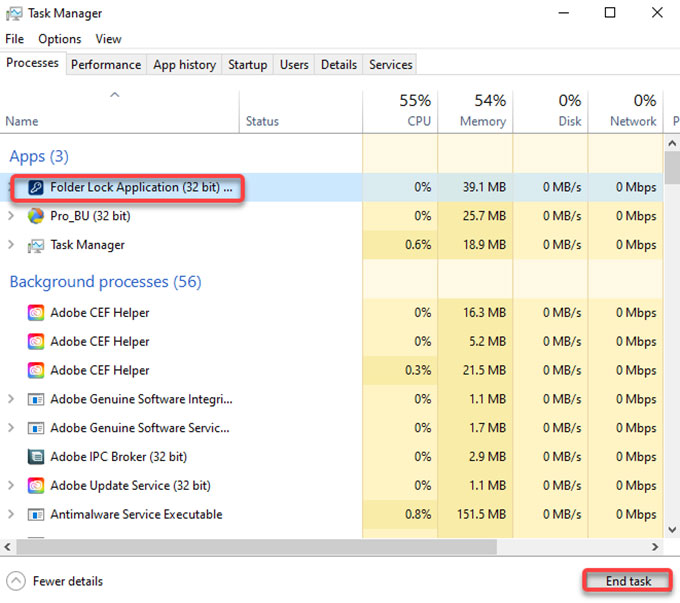Click the horizontal scrollbar left arrow
The height and width of the screenshot is (603, 680).
(x=7, y=547)
